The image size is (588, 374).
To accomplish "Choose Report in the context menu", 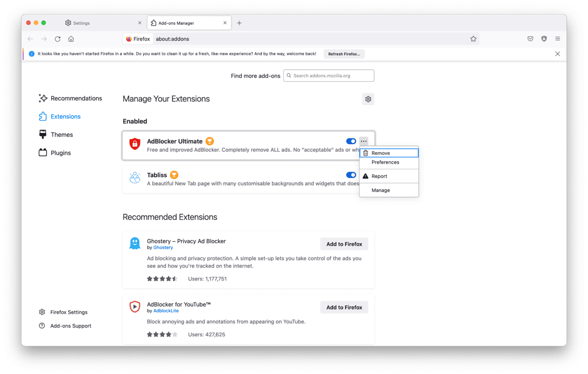I will click(x=389, y=176).
